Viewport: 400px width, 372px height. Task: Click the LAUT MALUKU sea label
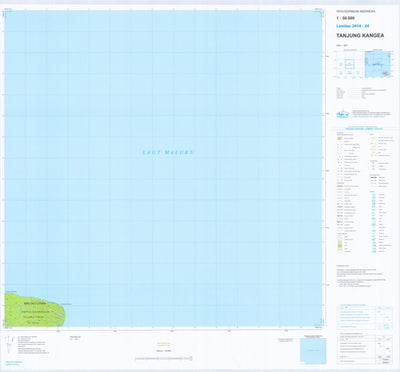[x=168, y=152]
